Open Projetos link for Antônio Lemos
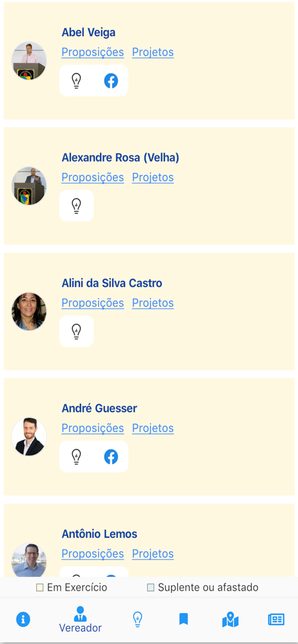Viewport: 298px width, 644px height. [153, 554]
